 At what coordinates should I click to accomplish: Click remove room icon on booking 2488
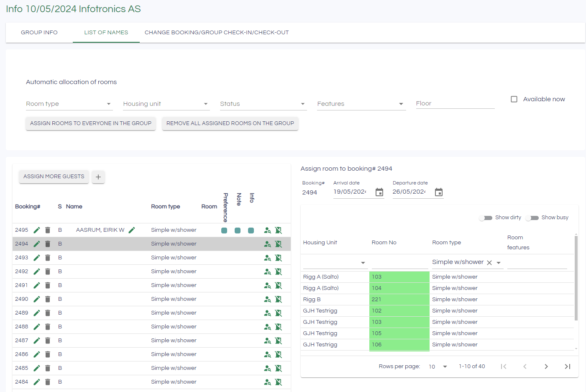(279, 327)
